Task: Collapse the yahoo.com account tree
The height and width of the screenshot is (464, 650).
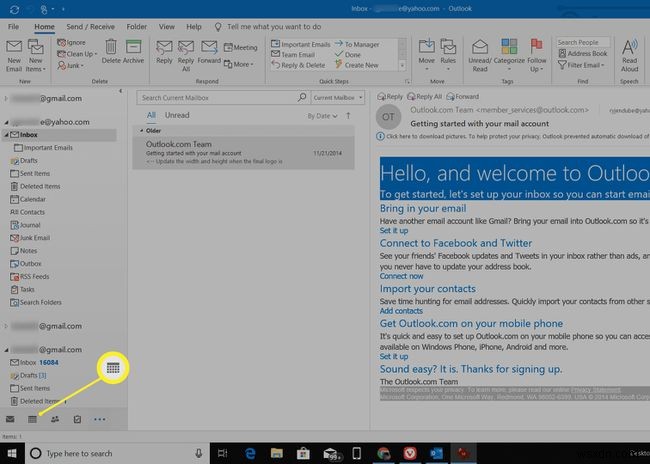Action: (6, 122)
